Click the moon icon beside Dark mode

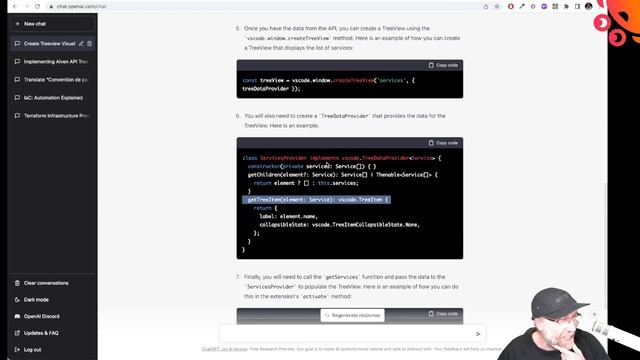[x=17, y=300]
